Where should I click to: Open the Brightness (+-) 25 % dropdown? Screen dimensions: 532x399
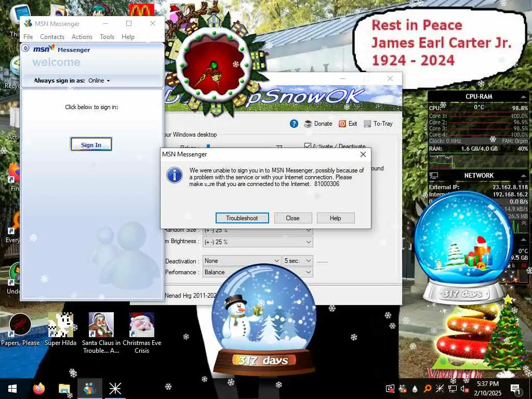pyautogui.click(x=258, y=242)
